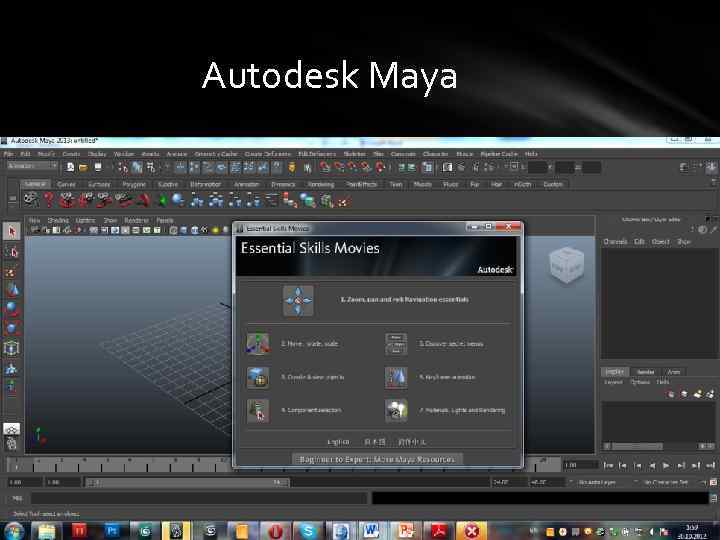Click the Skype icon on the taskbar

tap(308, 531)
